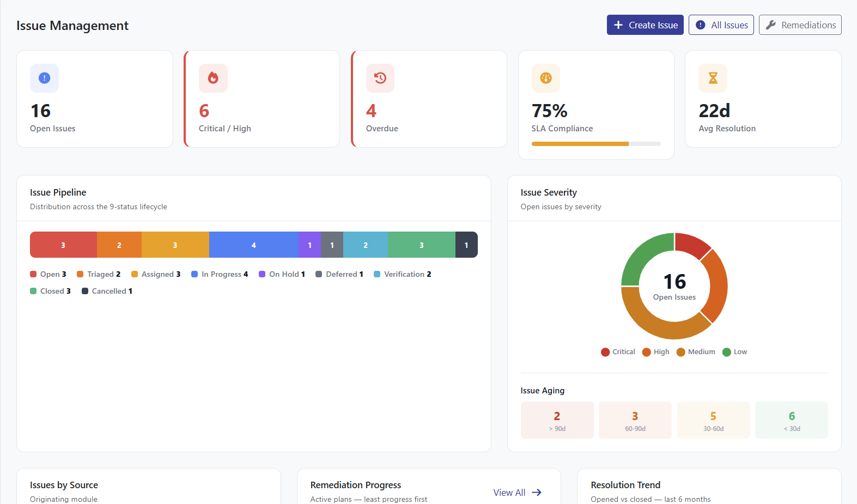This screenshot has width=857, height=504.
Task: Select the red Open pipeline segment
Action: click(x=63, y=245)
